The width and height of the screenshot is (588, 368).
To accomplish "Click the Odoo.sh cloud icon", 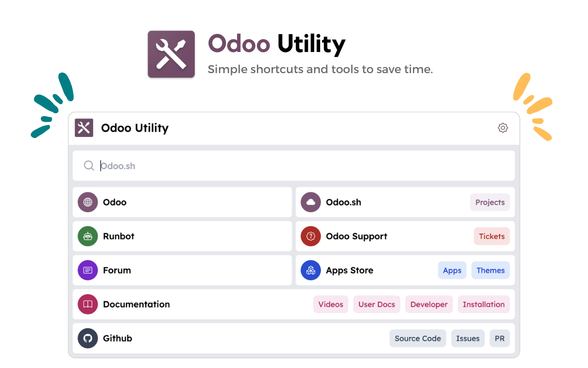I will click(311, 202).
